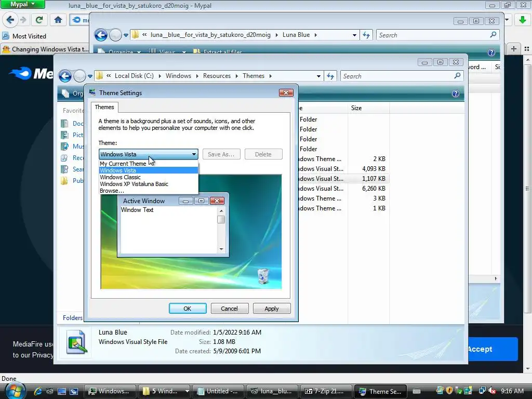532x399 pixels.
Task: Click the preview window scrollbar up arrow
Action: click(221, 211)
